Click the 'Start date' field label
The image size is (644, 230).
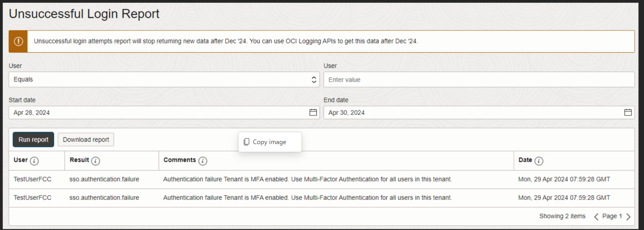pos(22,100)
